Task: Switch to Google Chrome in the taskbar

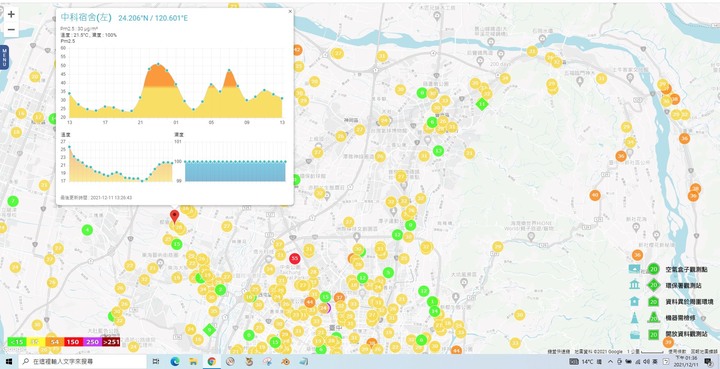Action: (x=212, y=362)
